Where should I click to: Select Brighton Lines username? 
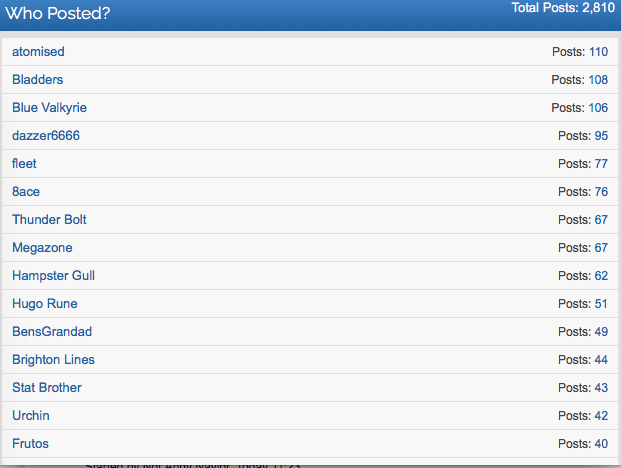click(53, 360)
